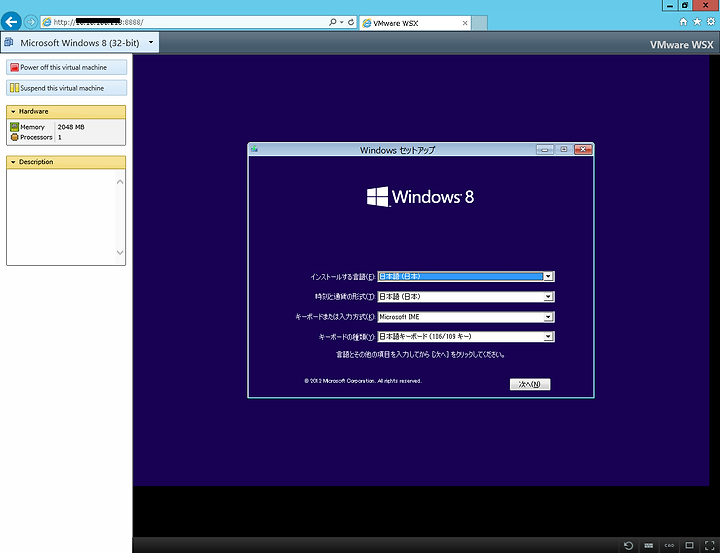
Task: Click the virtual machine icon beside the VM name
Action: point(8,42)
